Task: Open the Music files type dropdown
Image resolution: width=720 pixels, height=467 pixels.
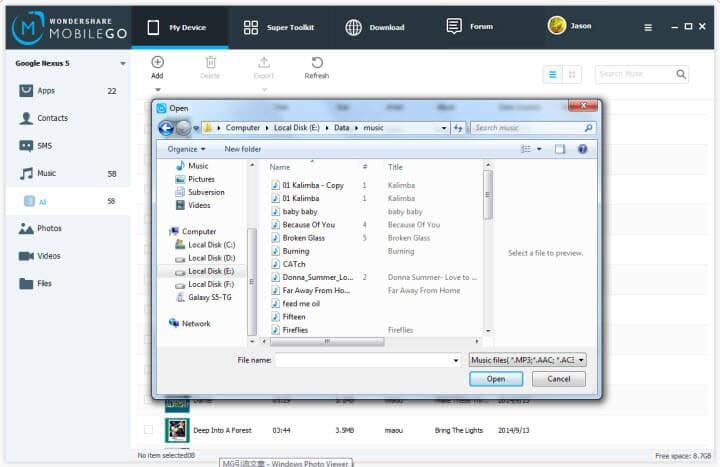Action: (x=528, y=360)
